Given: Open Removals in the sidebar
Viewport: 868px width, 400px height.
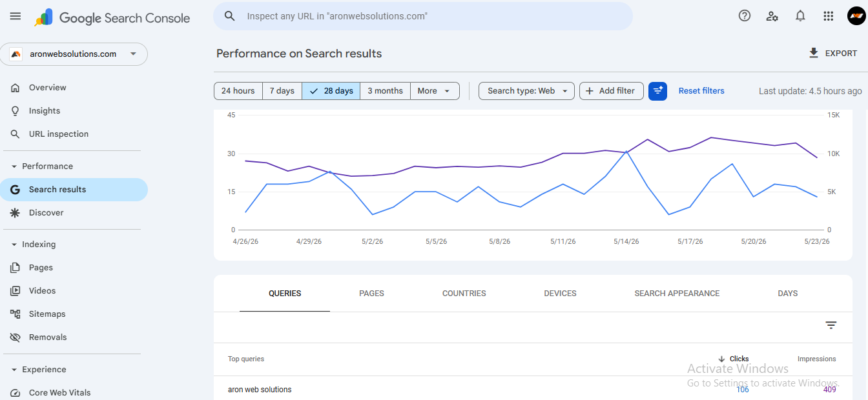Looking at the screenshot, I should [x=74, y=337].
